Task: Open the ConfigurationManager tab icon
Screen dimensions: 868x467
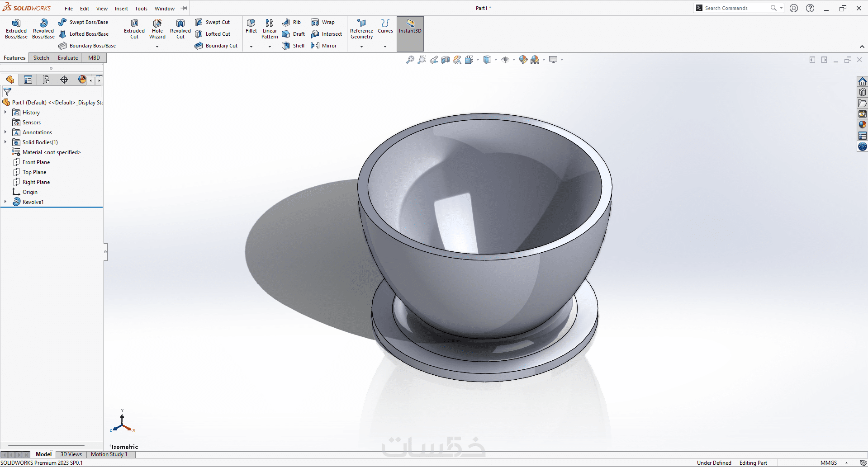Action: (x=46, y=80)
